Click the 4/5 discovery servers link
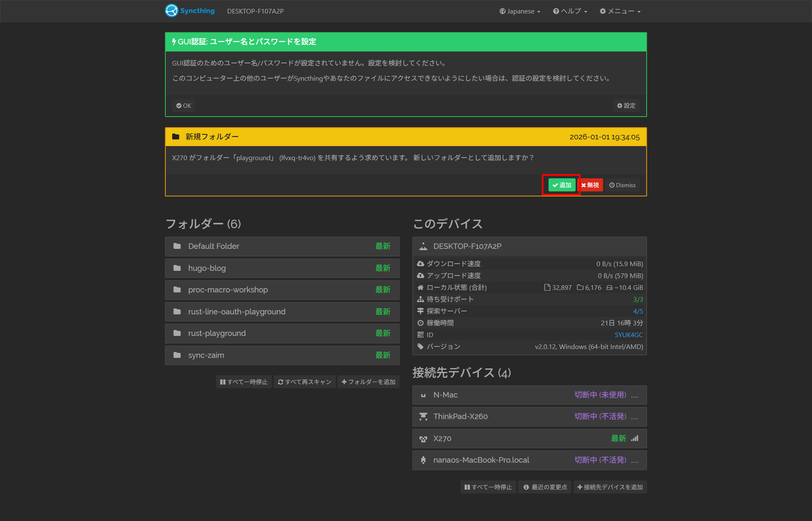Image resolution: width=812 pixels, height=521 pixels. tap(638, 311)
